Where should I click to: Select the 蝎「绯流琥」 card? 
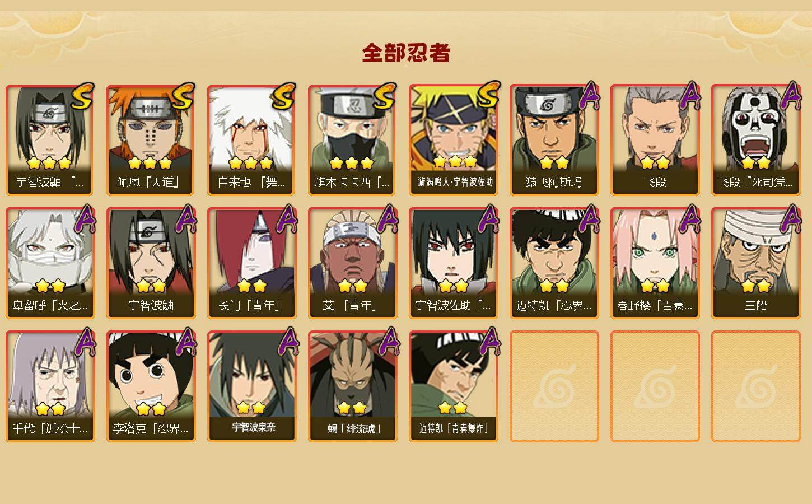tap(352, 386)
